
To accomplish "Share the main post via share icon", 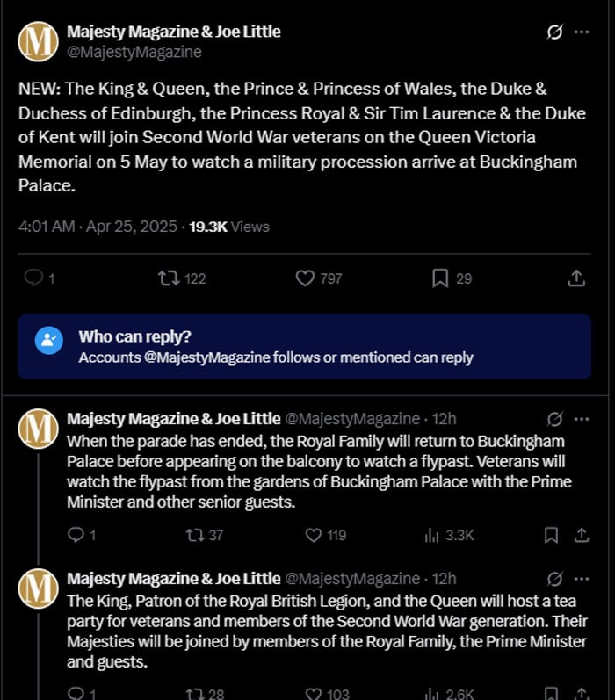I will 576,278.
